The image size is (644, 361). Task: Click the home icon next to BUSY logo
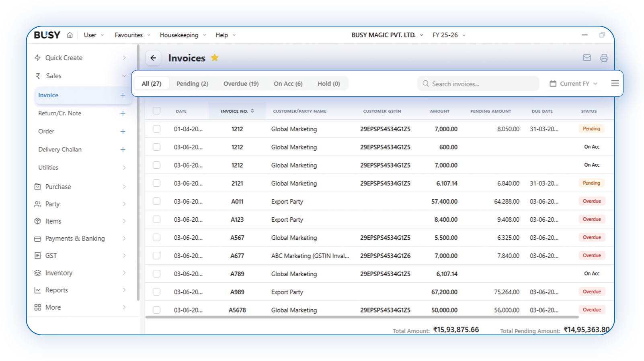[x=70, y=35]
